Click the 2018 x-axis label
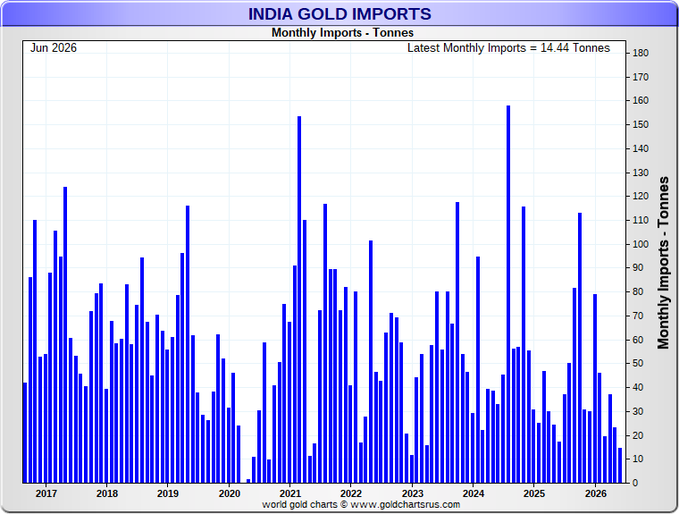This screenshot has width=679, height=514. pos(107,494)
